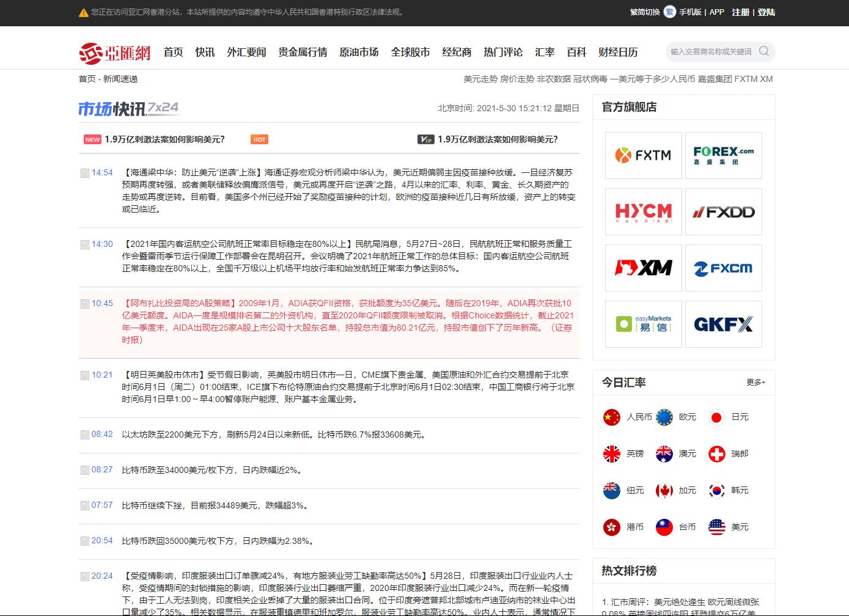Click the US flag for 美元
The height and width of the screenshot is (616, 849).
click(716, 527)
